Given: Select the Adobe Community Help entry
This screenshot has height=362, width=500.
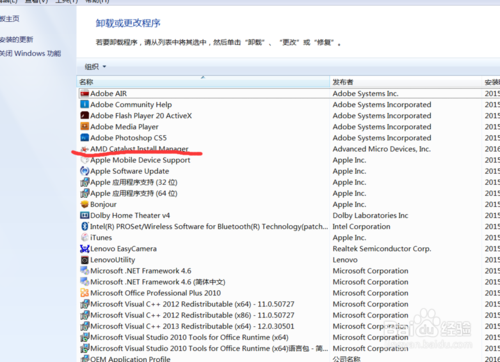Looking at the screenshot, I should click(x=131, y=105).
